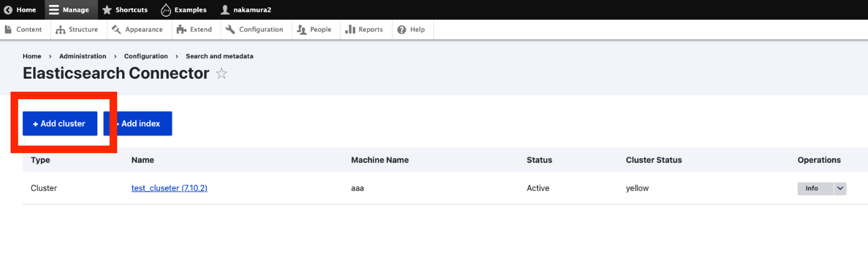Click the Home back-arrow icon
This screenshot has height=259, width=868.
click(8, 10)
